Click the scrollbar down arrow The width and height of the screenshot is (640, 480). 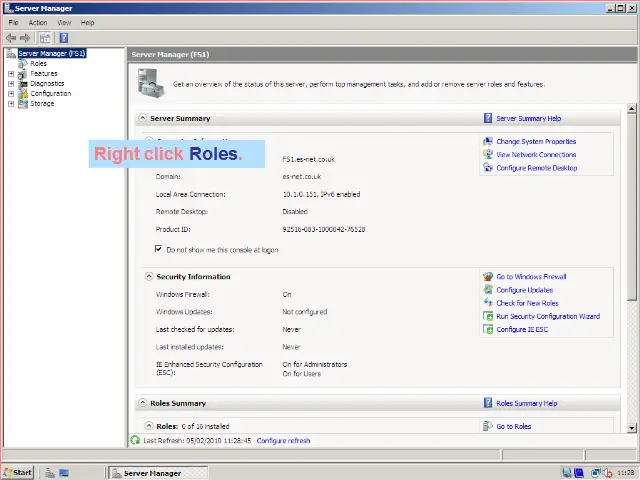point(631,428)
